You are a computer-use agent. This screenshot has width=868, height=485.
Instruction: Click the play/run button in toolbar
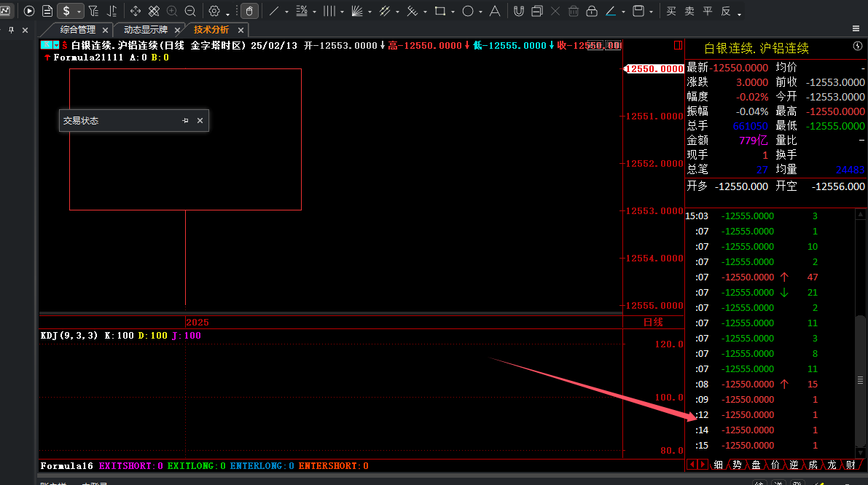pos(29,11)
